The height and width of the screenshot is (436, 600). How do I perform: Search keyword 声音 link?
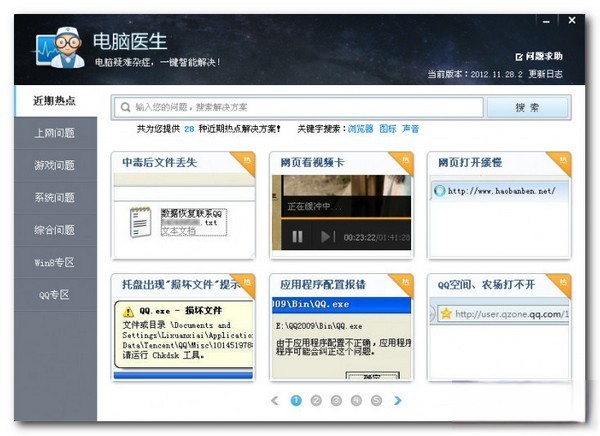point(411,129)
